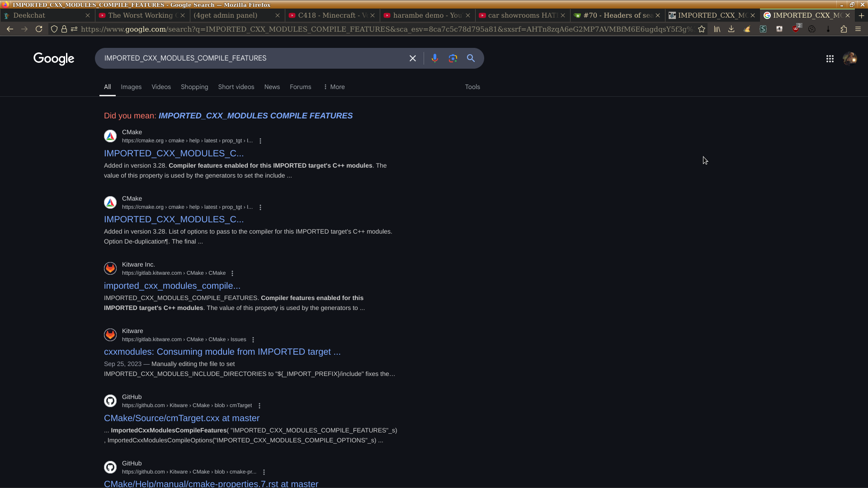
Task: Switch to the Images tab
Action: click(x=131, y=87)
